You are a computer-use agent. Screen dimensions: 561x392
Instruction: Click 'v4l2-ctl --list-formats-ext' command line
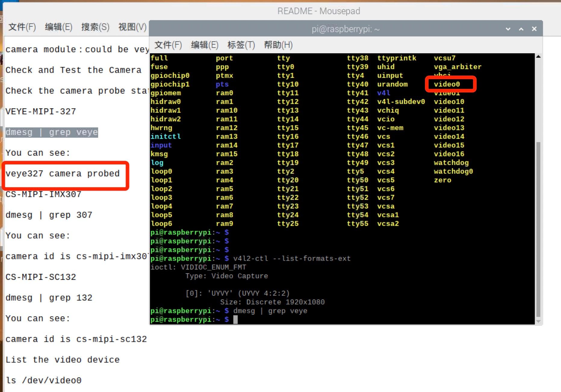tap(292, 259)
